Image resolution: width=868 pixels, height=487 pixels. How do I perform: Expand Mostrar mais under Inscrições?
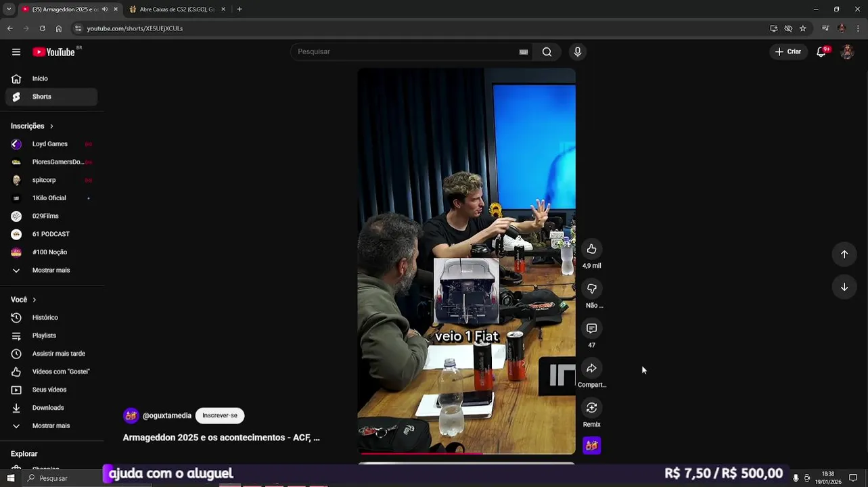[x=51, y=270]
